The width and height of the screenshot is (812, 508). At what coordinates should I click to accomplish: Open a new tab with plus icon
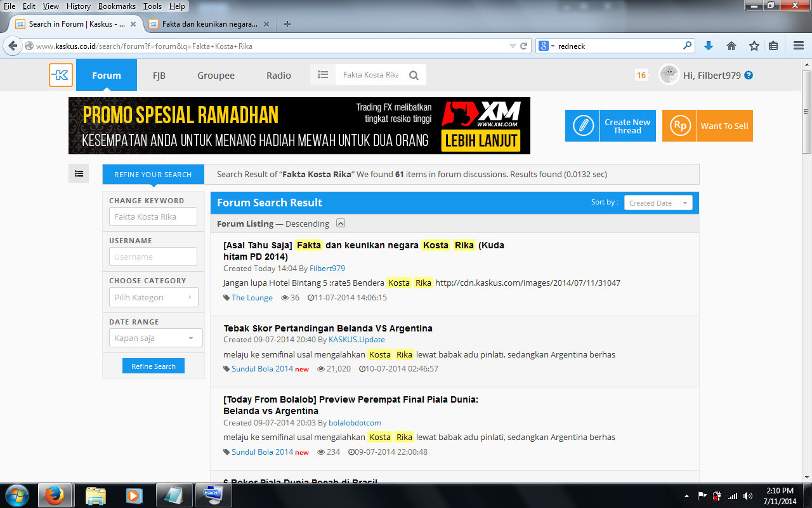[x=287, y=24]
